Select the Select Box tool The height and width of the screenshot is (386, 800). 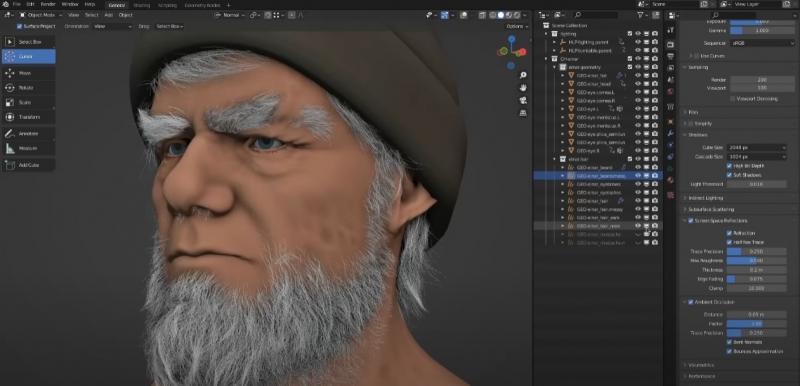(x=29, y=42)
